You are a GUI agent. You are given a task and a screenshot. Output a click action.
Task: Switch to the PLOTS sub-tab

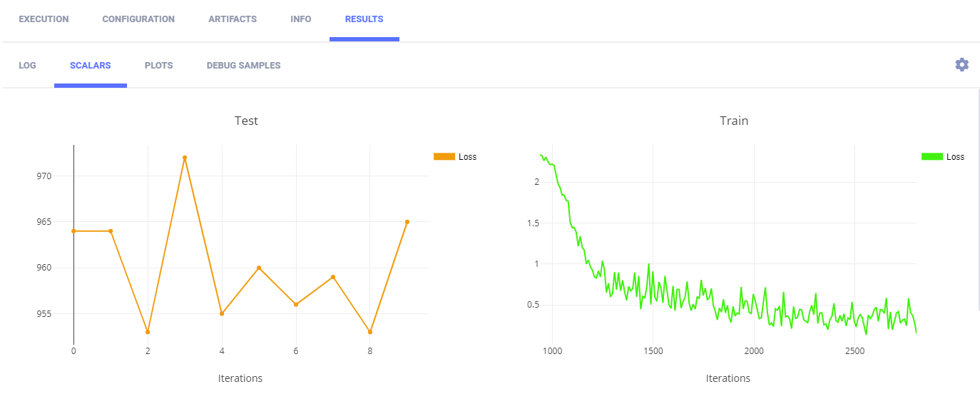click(x=158, y=65)
